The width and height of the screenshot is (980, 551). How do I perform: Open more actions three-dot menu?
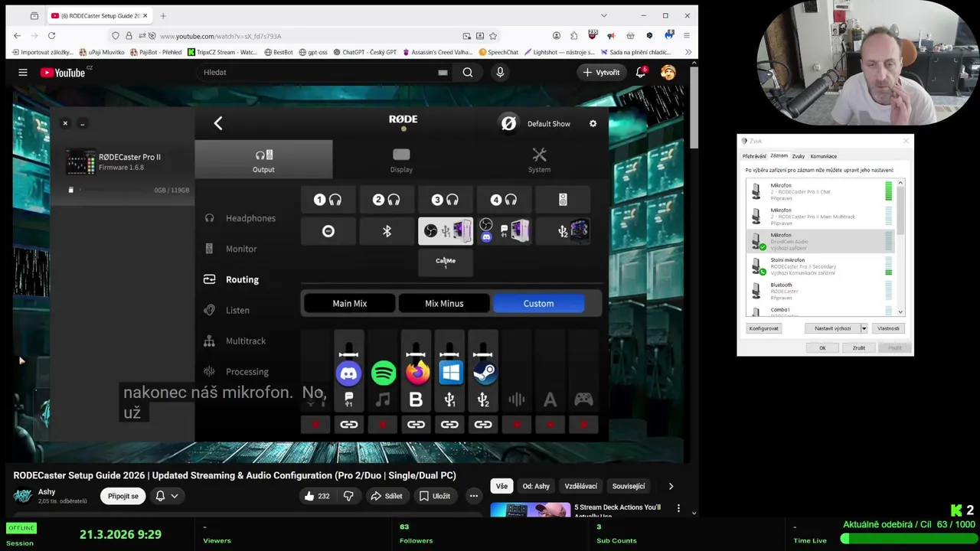tap(474, 496)
